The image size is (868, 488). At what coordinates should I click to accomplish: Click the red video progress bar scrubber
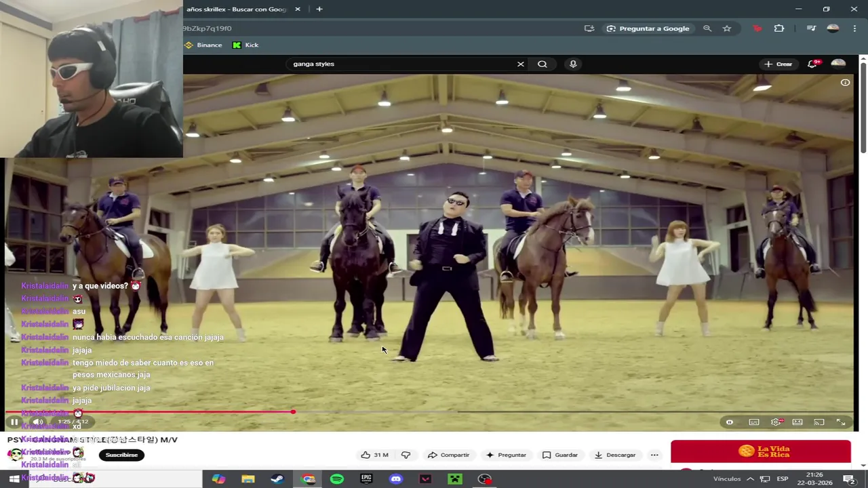pyautogui.click(x=293, y=411)
